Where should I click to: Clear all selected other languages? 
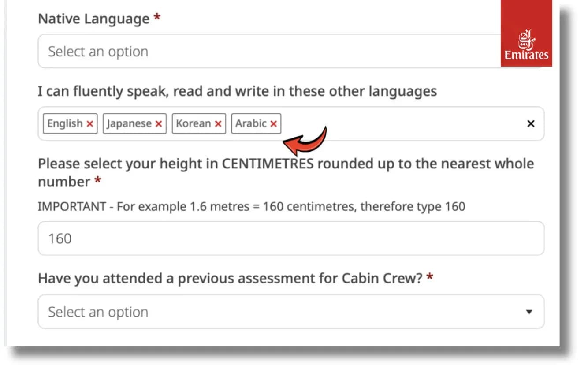[531, 124]
